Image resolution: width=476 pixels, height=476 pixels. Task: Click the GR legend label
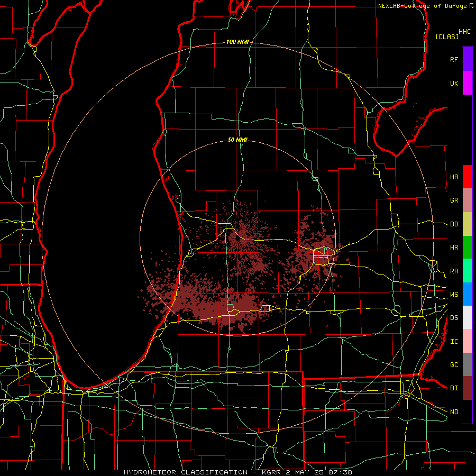tap(454, 200)
